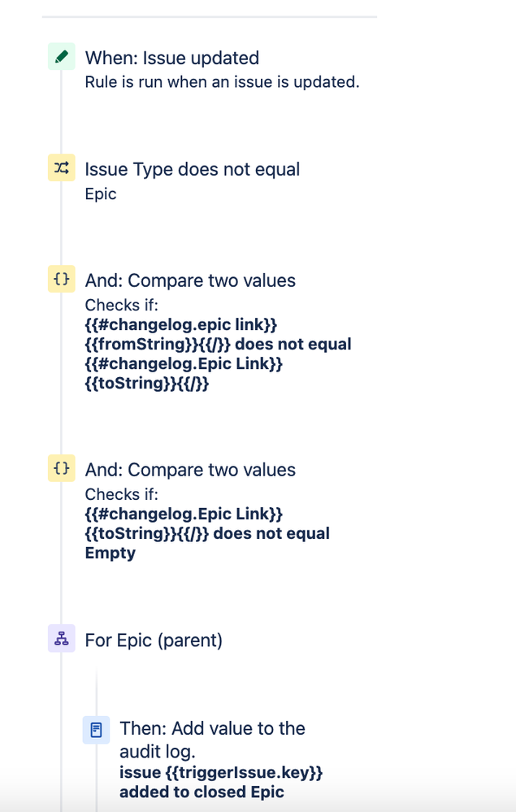Click "Checks if:" label under second Compare condition
Image resolution: width=516 pixels, height=812 pixels.
coord(121,494)
